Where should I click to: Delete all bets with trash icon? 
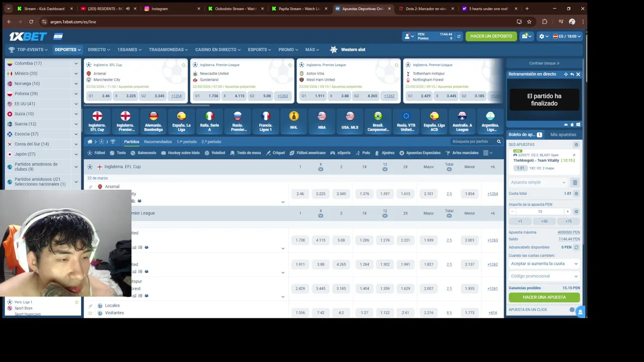pyautogui.click(x=575, y=183)
